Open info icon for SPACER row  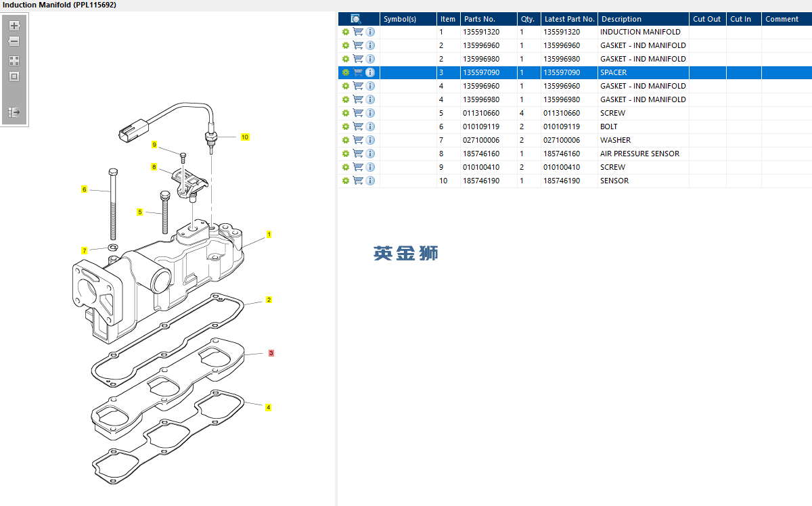tap(370, 72)
